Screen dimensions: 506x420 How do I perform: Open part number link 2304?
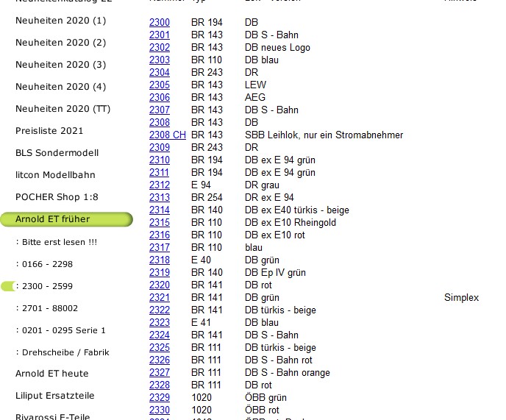point(160,72)
